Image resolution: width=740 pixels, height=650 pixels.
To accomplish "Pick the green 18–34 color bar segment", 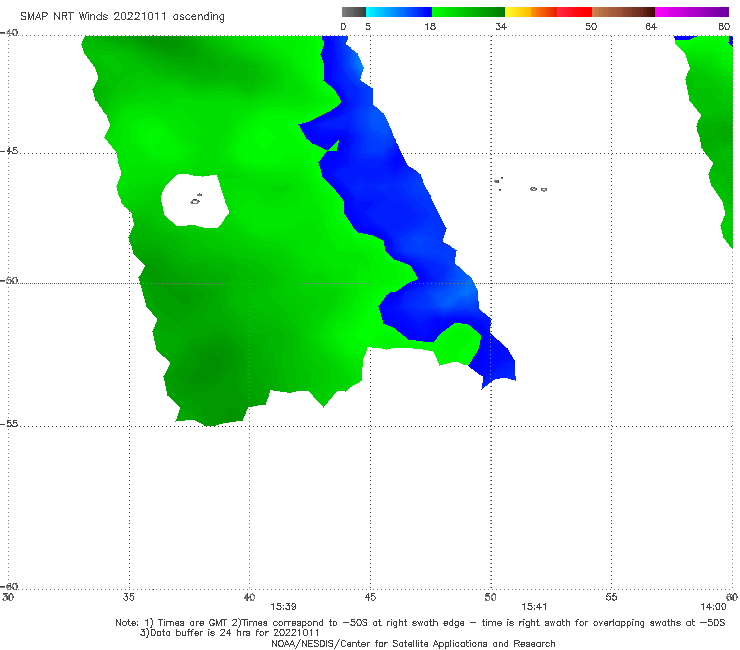I will (468, 12).
